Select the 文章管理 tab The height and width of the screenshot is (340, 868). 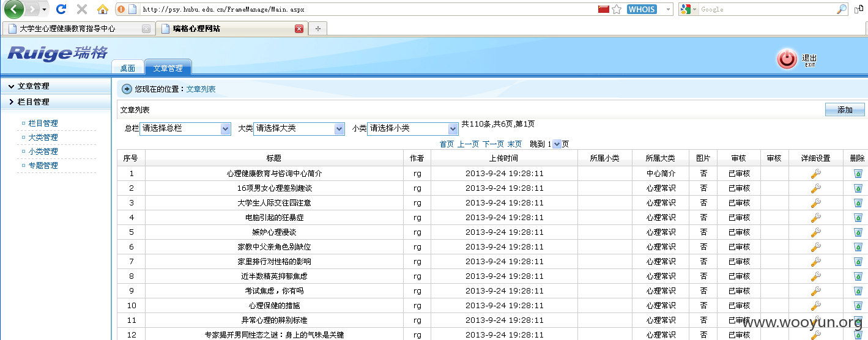168,68
